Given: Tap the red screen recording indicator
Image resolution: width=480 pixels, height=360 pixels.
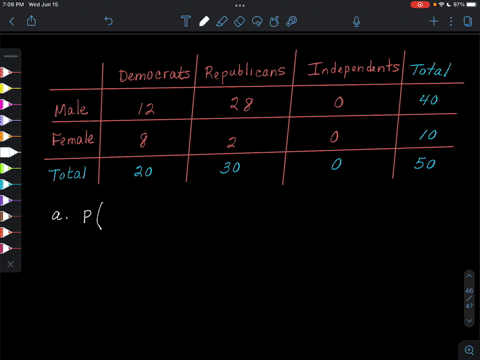Looking at the screenshot, I should (x=420, y=5).
